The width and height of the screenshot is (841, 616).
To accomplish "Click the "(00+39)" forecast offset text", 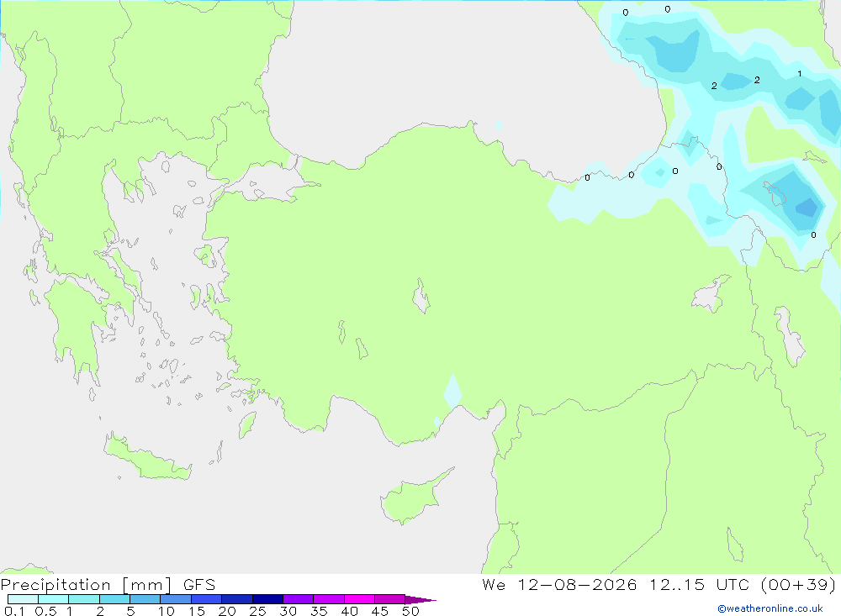I will 798,584.
